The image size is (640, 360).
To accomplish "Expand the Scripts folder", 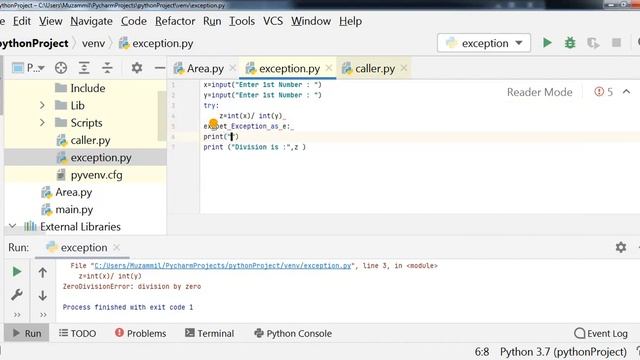I will (42, 122).
